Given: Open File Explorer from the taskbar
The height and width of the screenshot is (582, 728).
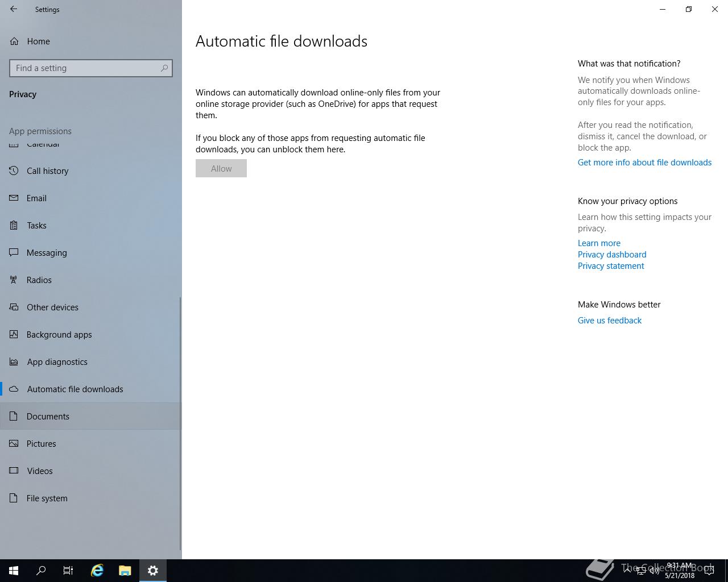Looking at the screenshot, I should [x=125, y=571].
